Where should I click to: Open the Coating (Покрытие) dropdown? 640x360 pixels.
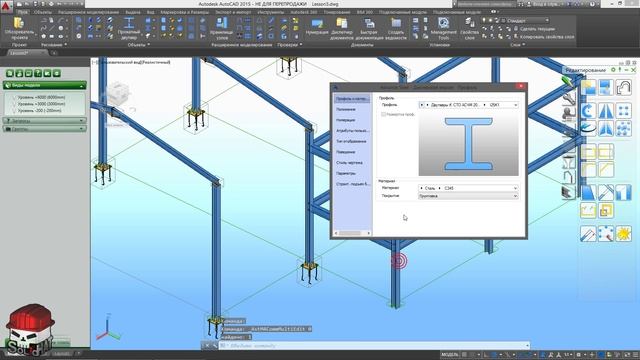point(469,196)
